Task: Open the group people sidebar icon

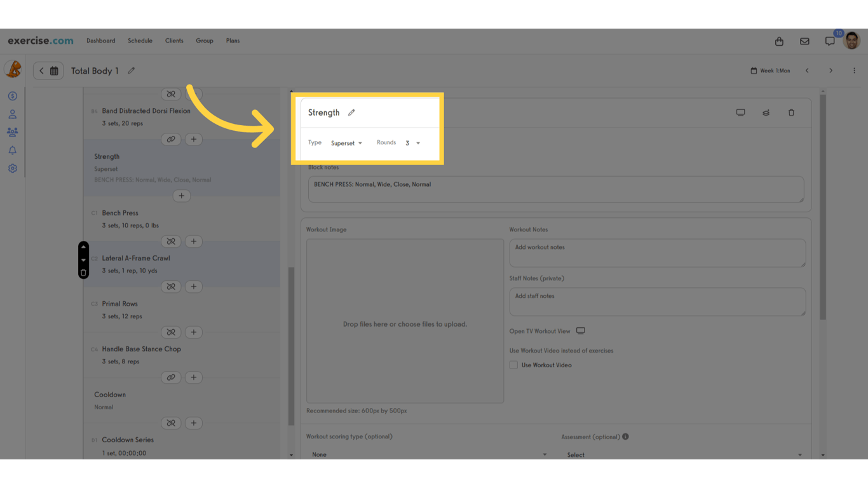Action: (x=12, y=132)
